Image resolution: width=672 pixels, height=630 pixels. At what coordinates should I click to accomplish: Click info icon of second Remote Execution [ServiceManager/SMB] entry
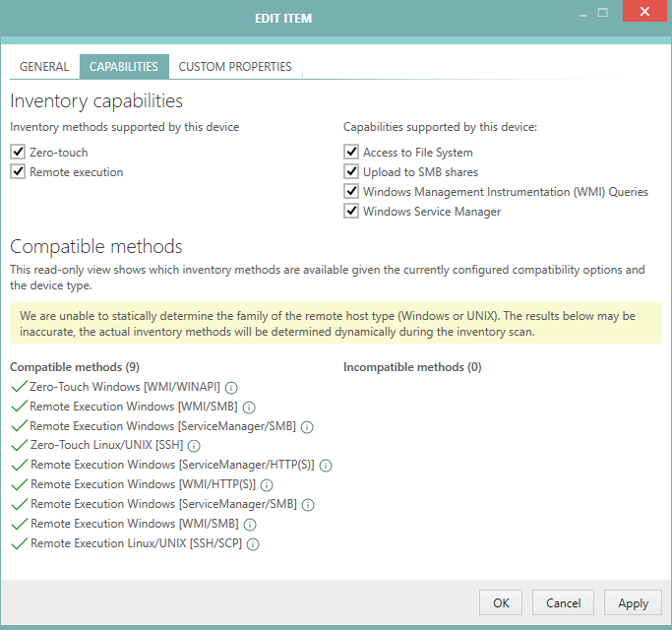(308, 505)
